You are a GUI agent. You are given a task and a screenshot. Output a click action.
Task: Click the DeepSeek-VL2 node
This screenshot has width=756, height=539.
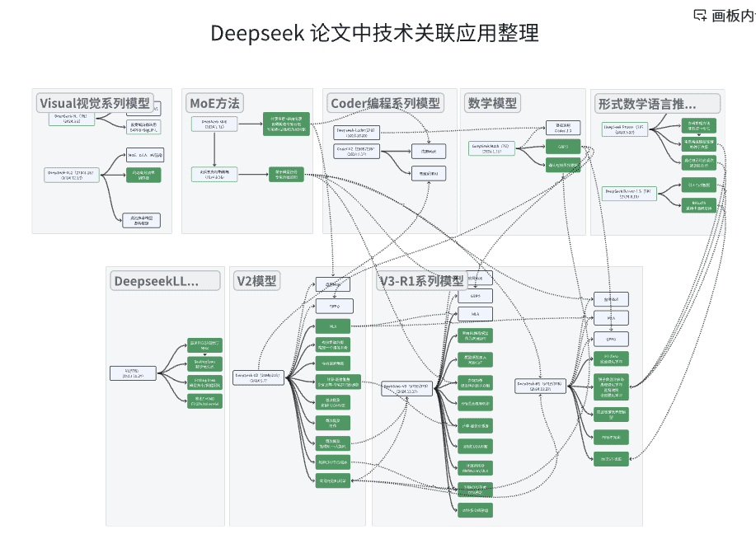[x=72, y=175]
